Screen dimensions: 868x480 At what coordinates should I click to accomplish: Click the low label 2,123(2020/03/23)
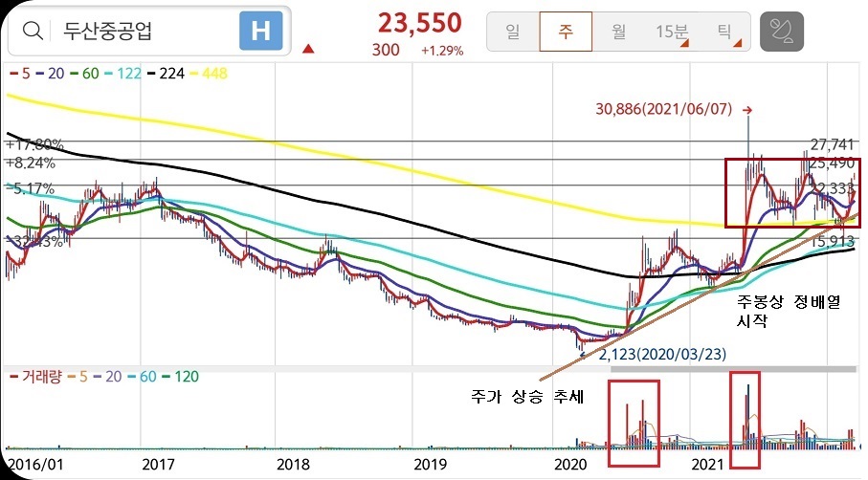[662, 354]
